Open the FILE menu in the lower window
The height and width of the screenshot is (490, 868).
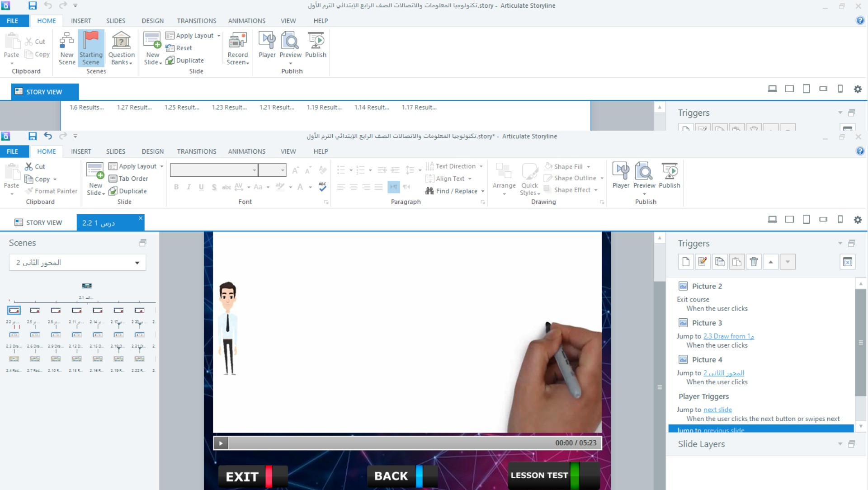point(13,151)
